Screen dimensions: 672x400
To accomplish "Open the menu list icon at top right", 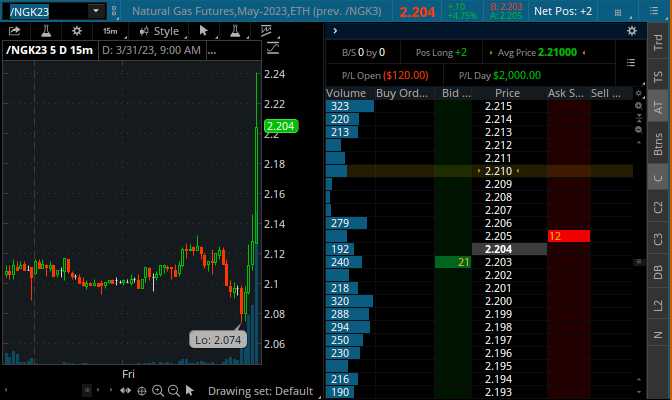I will (x=655, y=11).
